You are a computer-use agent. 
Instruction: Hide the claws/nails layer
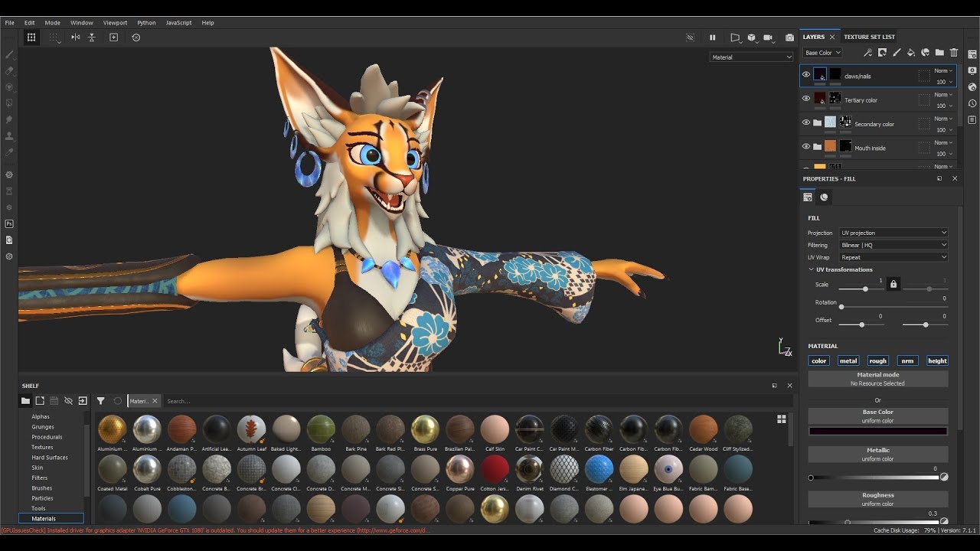pos(806,75)
